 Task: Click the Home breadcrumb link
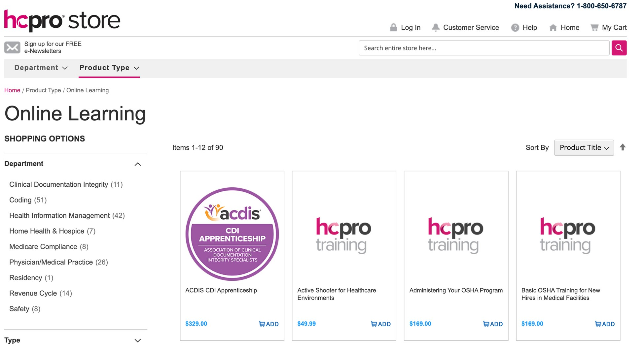tap(12, 90)
